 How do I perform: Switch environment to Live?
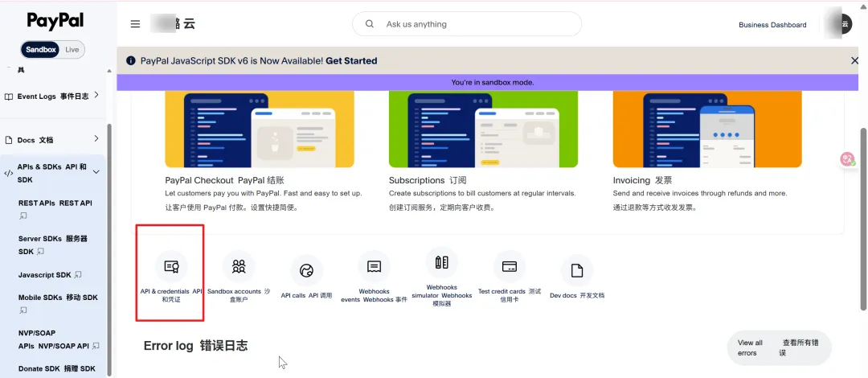coord(72,50)
